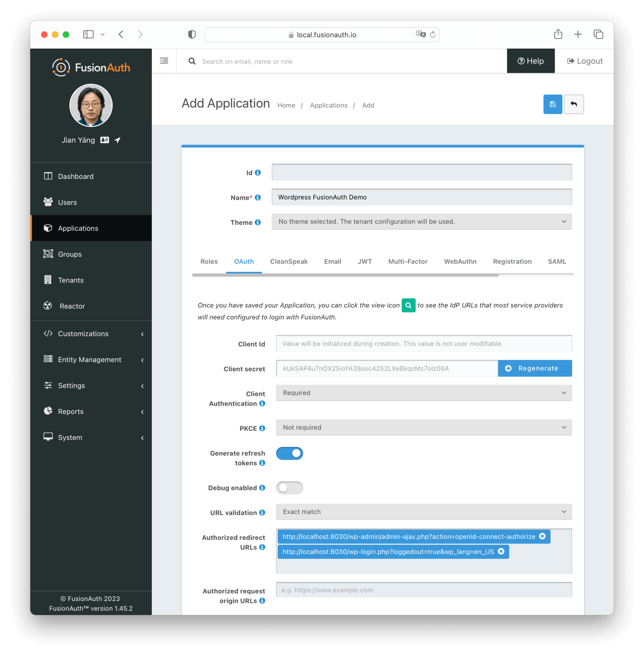
Task: Toggle Generate refresh tokens switch
Action: 289,453
